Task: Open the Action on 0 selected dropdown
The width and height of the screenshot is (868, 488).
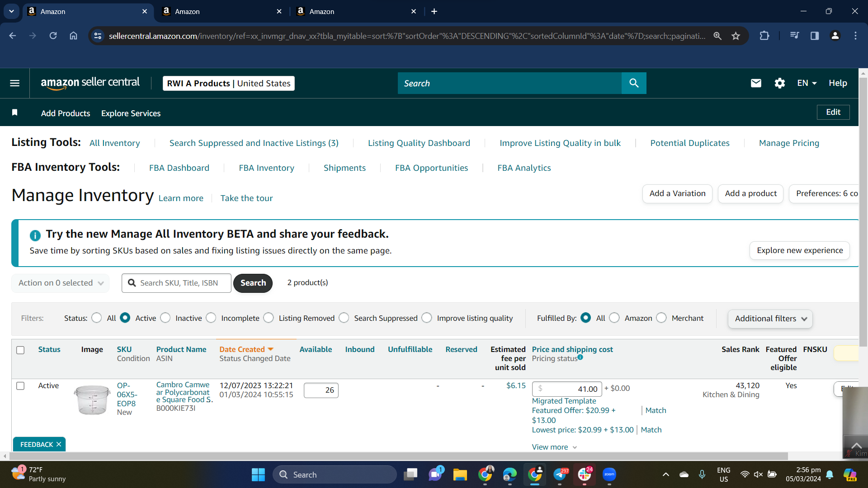Action: click(x=61, y=283)
